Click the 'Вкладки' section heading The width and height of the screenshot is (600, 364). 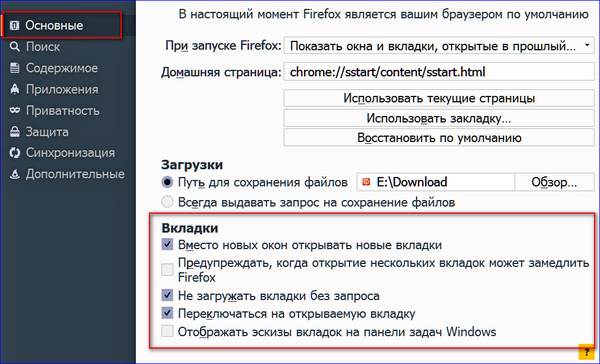pos(190,228)
